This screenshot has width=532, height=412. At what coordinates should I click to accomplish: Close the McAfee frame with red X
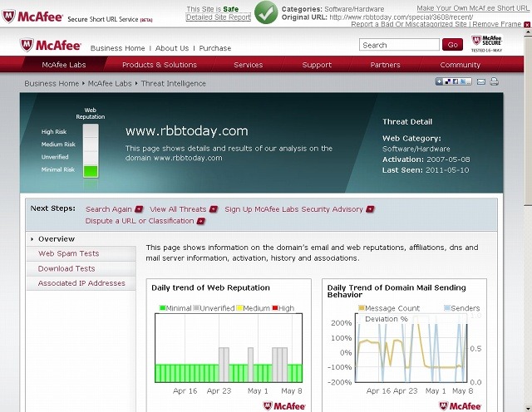click(x=527, y=24)
